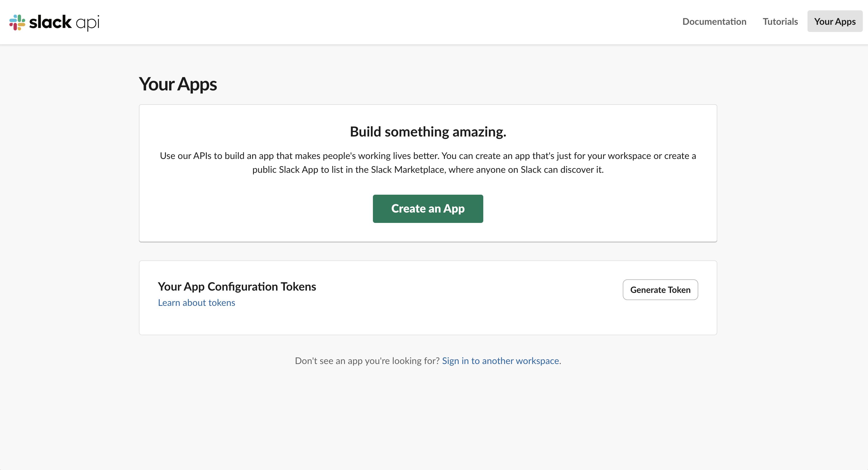Click 'Sign in to another workspace'
Screen dimensions: 868x470
pos(501,361)
